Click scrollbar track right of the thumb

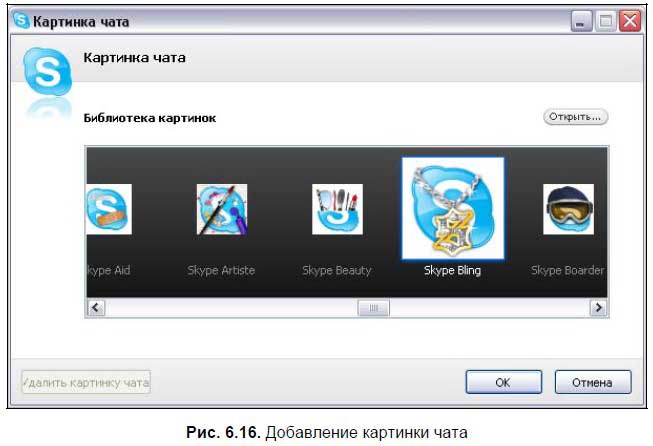pos(480,308)
